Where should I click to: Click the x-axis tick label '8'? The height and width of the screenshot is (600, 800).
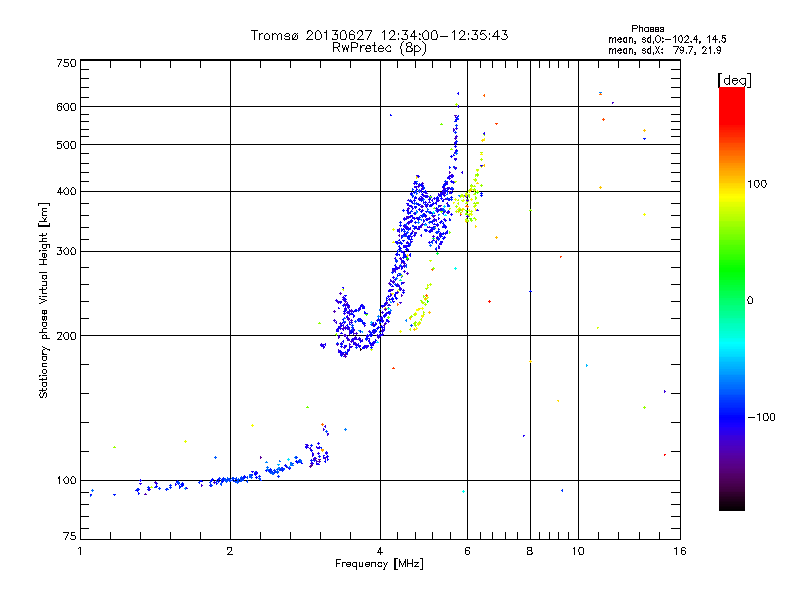(x=530, y=551)
